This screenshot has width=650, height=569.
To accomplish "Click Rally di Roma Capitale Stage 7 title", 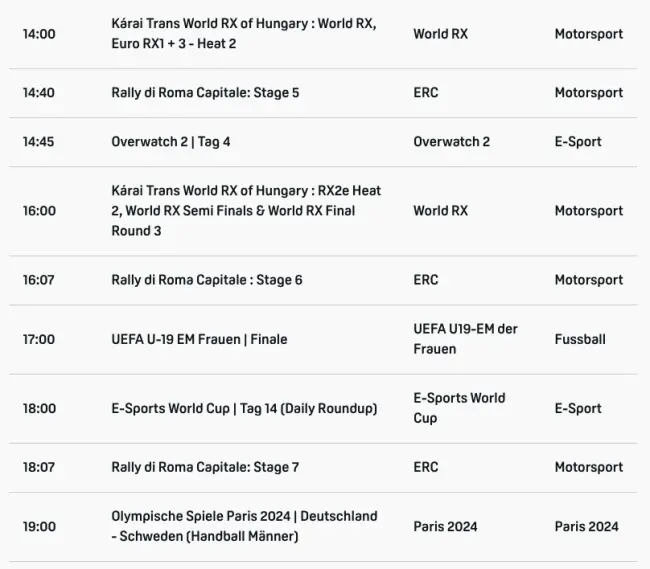I will click(x=205, y=467).
